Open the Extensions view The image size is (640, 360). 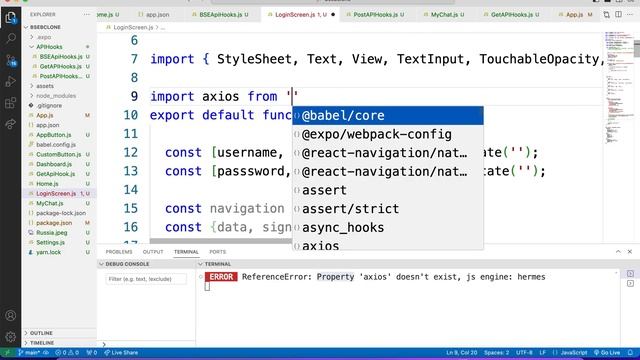[11, 103]
